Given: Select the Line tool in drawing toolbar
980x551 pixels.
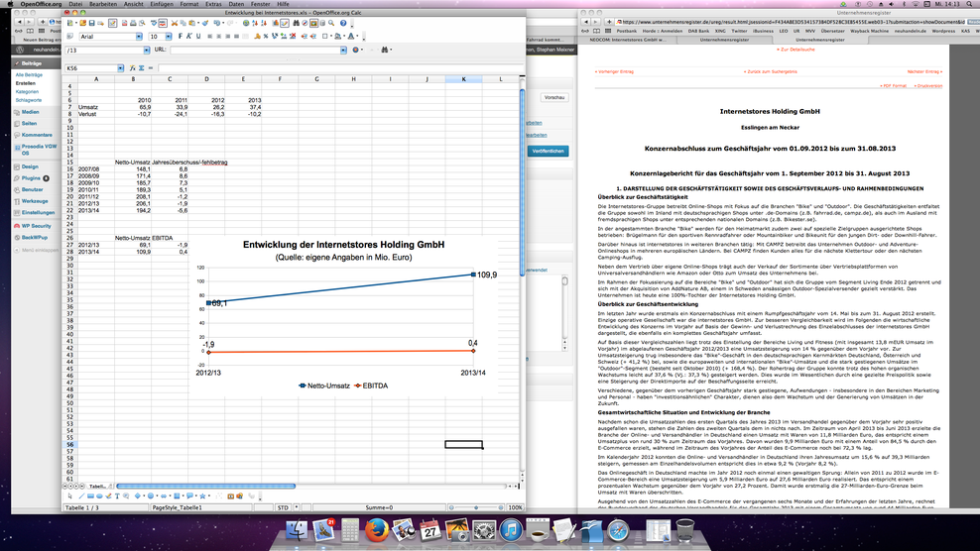Looking at the screenshot, I should [x=81, y=496].
